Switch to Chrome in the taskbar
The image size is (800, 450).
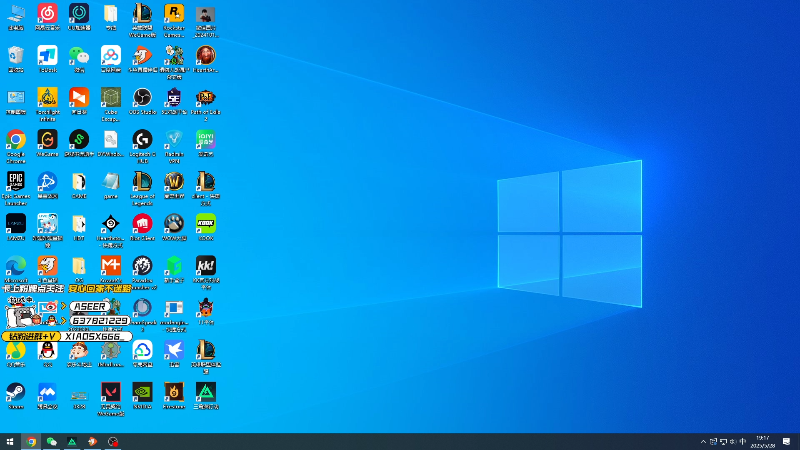(31, 441)
